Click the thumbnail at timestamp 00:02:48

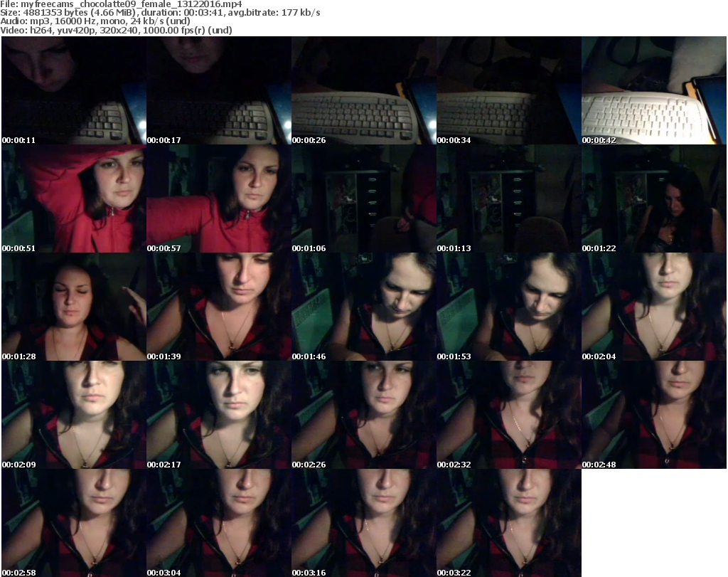point(654,415)
